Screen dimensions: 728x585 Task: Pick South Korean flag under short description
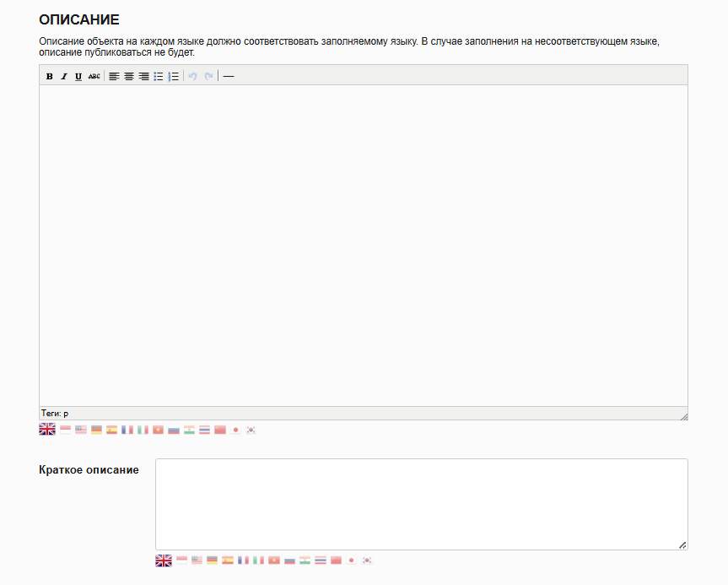367,561
